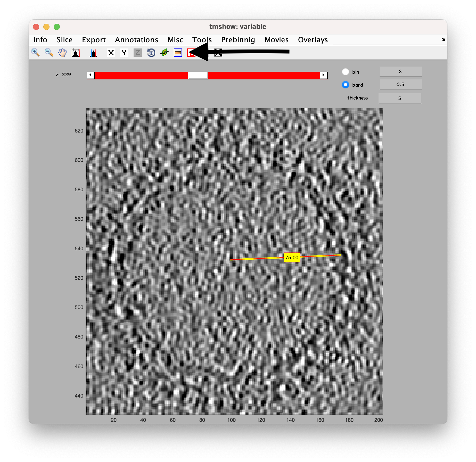
Task: Activate the pan hand tool
Action: point(62,53)
